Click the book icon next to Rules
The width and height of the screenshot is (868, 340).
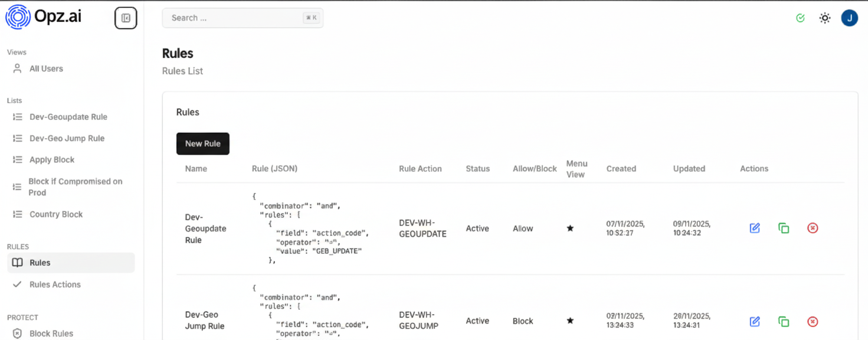(17, 262)
